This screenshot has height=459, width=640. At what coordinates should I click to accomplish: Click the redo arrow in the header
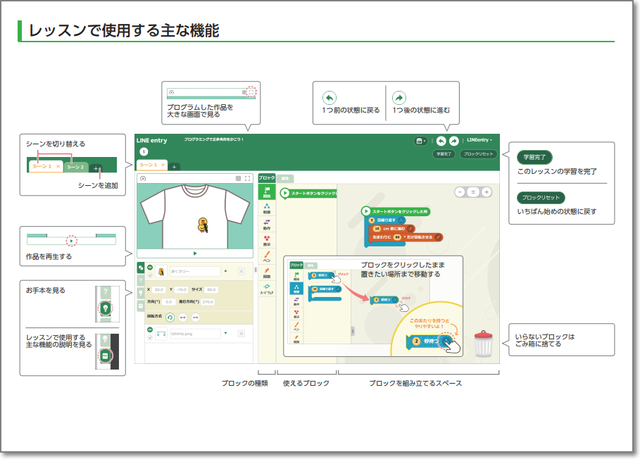(x=453, y=141)
